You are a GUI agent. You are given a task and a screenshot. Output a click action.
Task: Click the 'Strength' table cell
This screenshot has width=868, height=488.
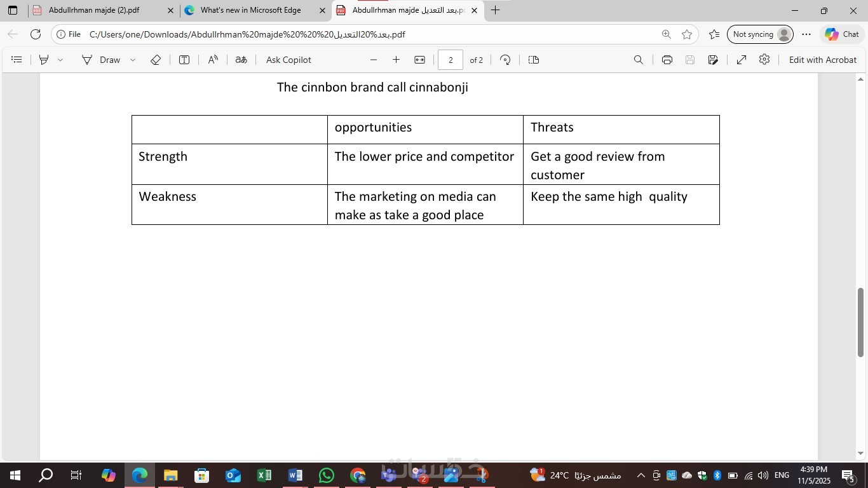[x=229, y=164]
